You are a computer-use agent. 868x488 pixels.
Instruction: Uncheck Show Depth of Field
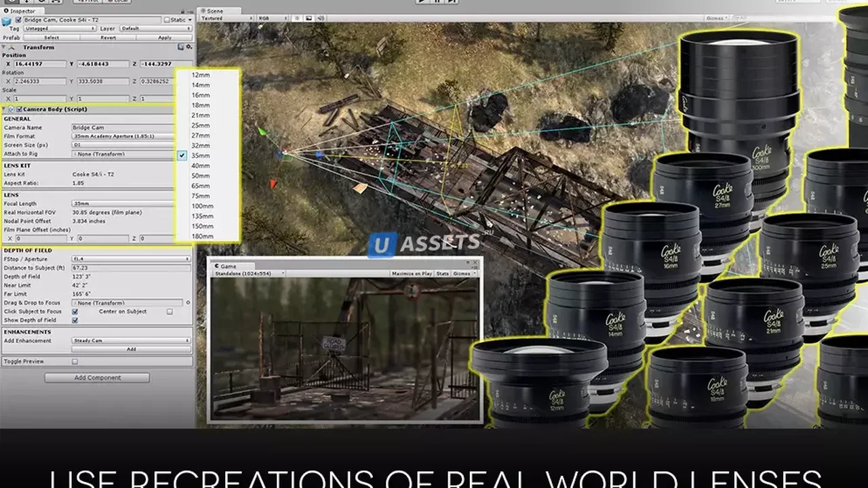coord(75,320)
